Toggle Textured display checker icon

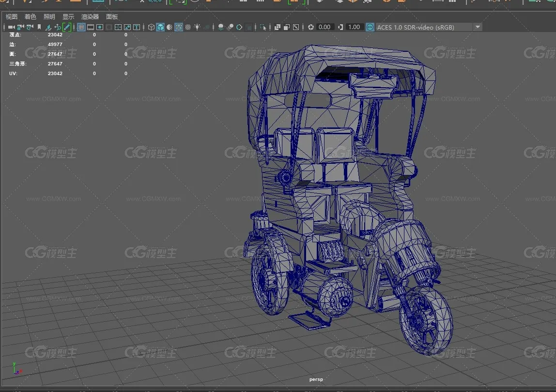tap(188, 27)
